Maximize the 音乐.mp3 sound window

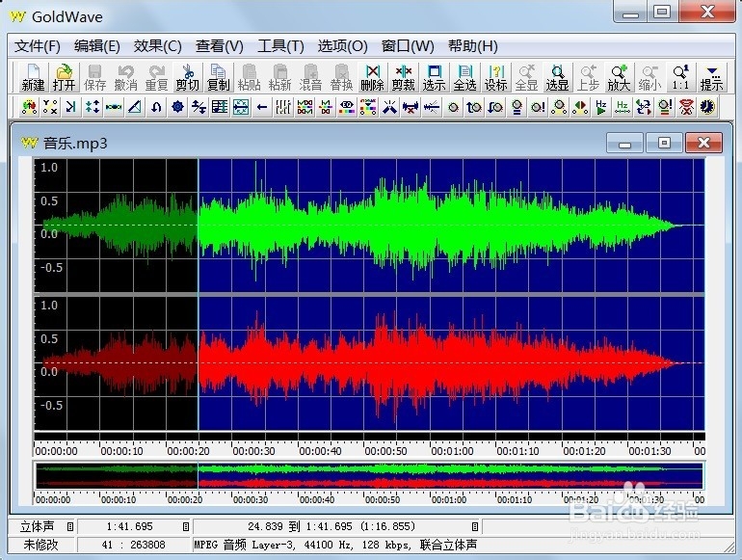(x=664, y=143)
